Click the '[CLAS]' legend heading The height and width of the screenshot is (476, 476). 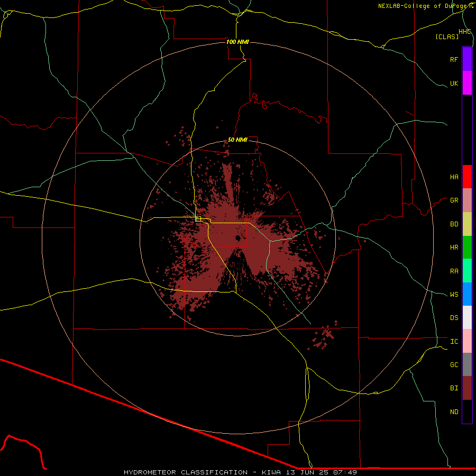(447, 36)
